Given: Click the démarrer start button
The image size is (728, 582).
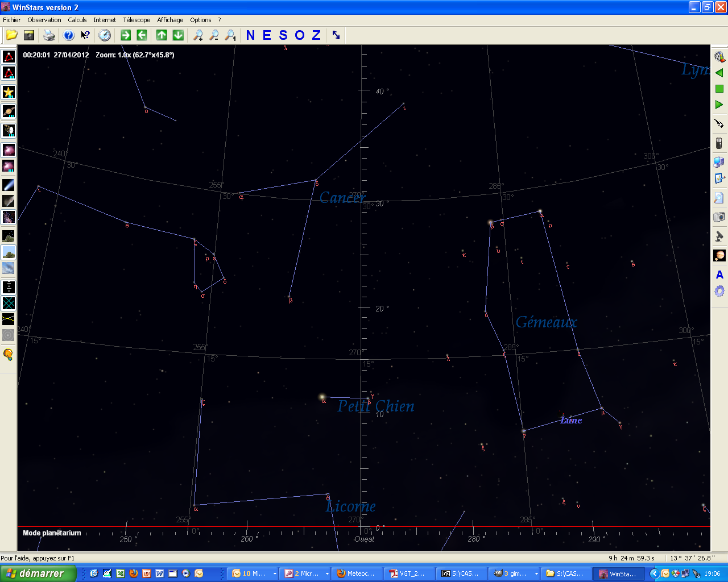Looking at the screenshot, I should point(38,573).
